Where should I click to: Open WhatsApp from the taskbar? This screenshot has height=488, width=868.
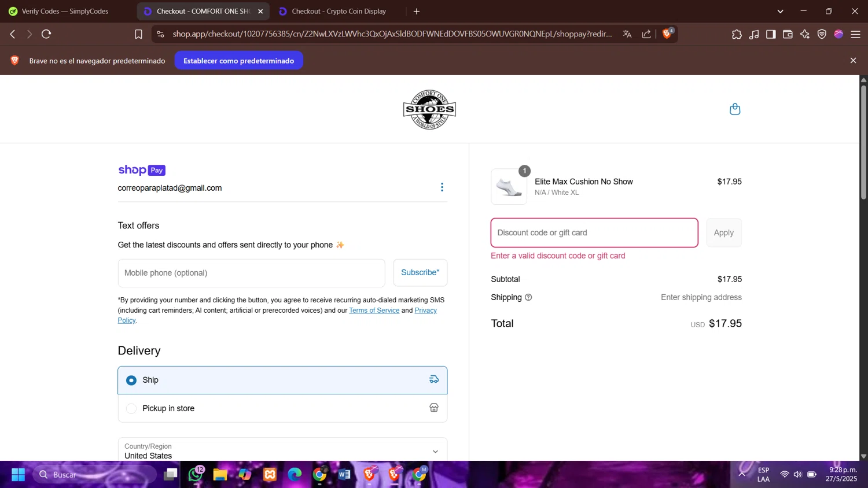click(196, 474)
